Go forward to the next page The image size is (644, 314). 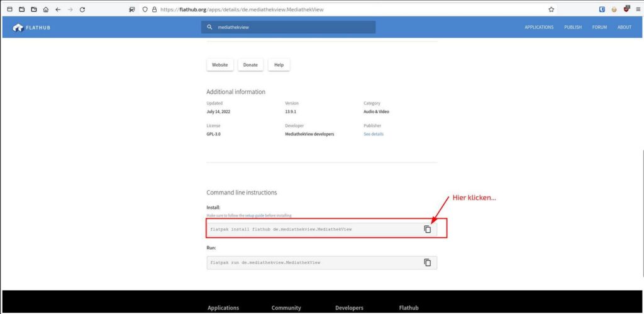tap(70, 9)
